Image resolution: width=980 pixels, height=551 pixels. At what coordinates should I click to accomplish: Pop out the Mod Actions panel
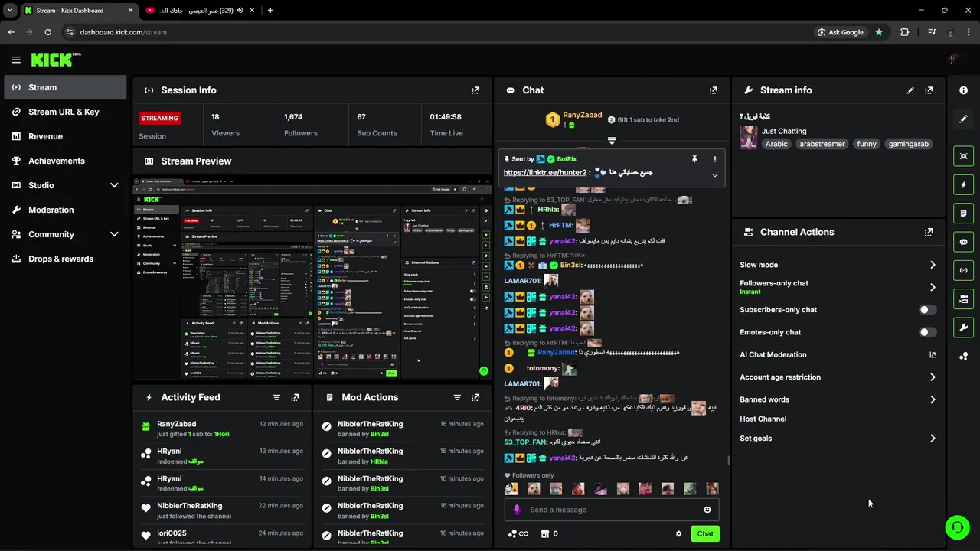[475, 397]
